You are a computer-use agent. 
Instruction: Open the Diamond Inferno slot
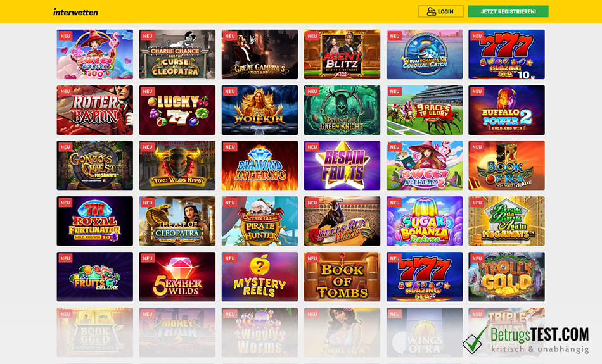coord(260,165)
